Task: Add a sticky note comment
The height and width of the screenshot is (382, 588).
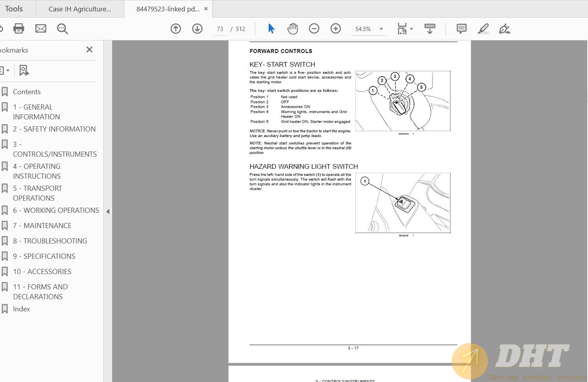Action: point(461,29)
